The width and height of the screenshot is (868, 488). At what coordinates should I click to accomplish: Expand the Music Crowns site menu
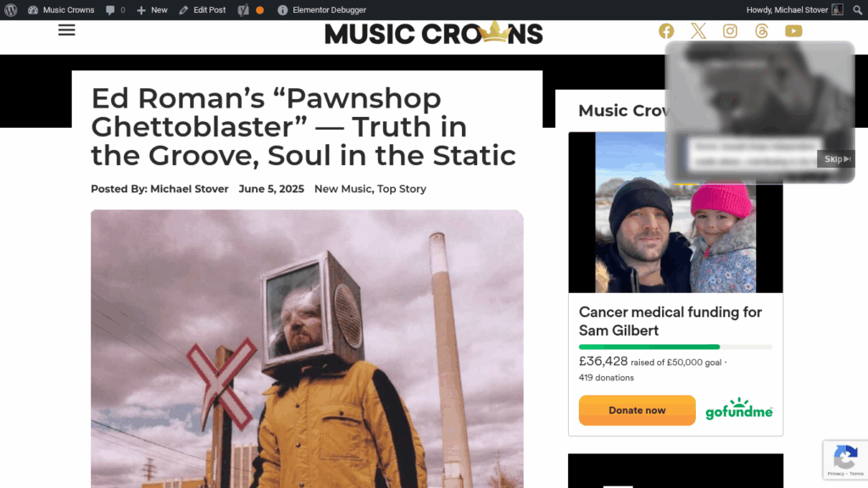click(61, 10)
